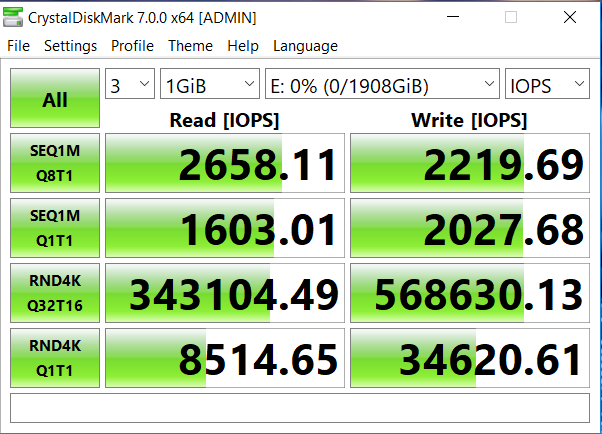Select the 2027.68 SEQ1M Q1T1 write result

pos(470,228)
